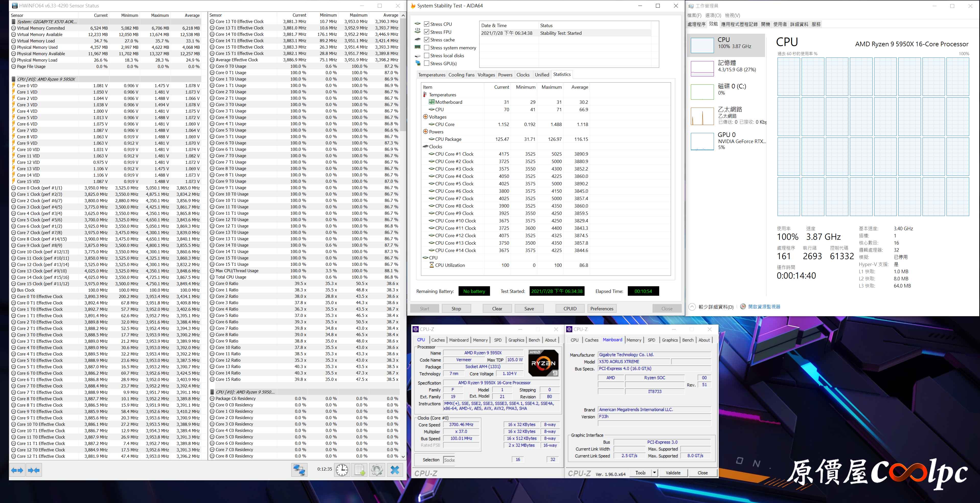
Task: Click AIDA64 Clear button
Action: 497,308
